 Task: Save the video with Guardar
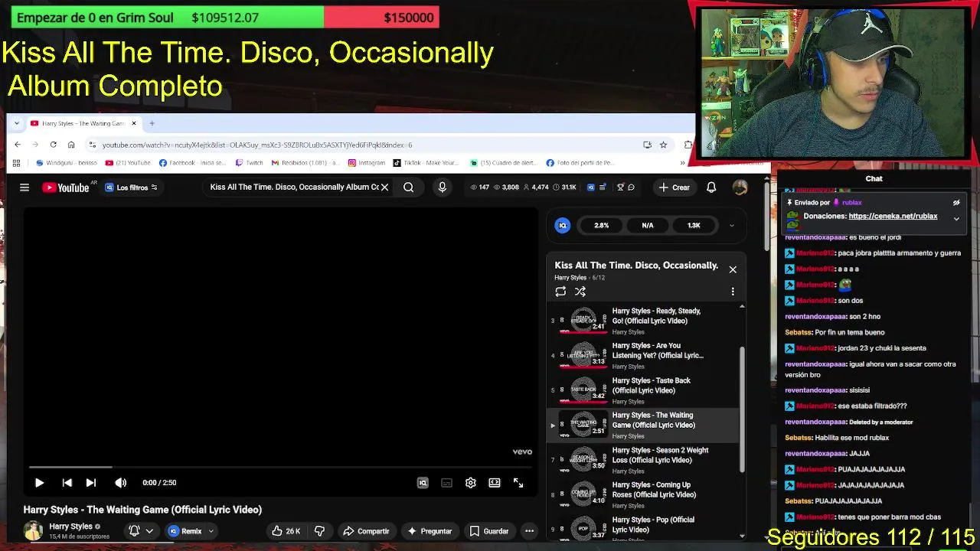(488, 531)
